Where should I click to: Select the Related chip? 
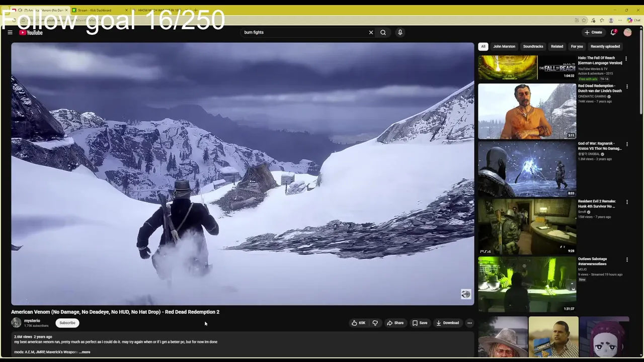(x=557, y=46)
